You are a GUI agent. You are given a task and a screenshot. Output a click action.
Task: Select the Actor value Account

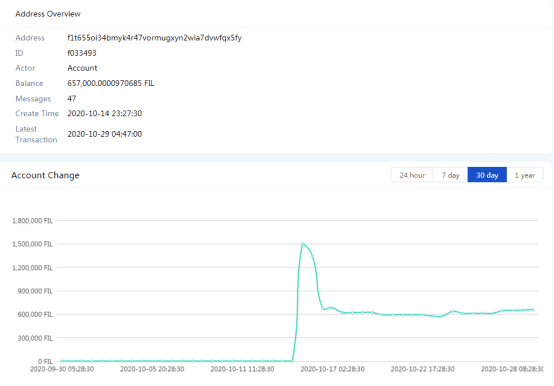(82, 68)
